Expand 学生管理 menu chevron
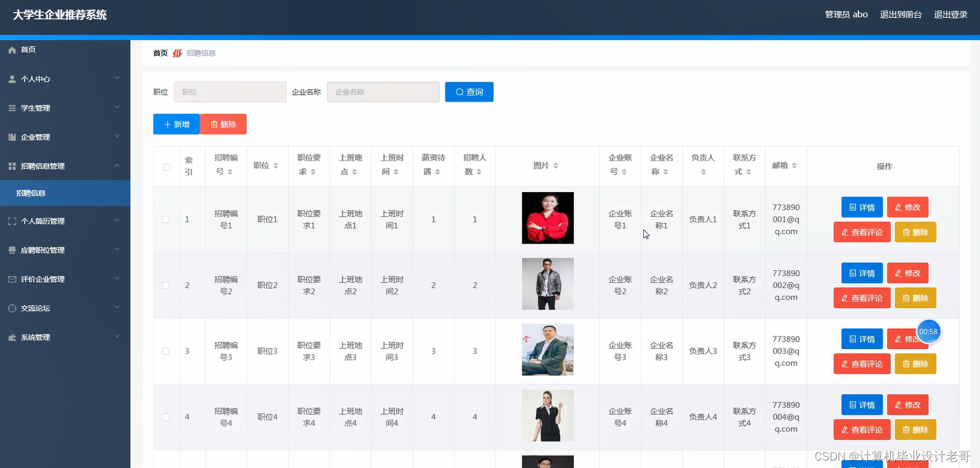Image resolution: width=980 pixels, height=468 pixels. click(117, 107)
